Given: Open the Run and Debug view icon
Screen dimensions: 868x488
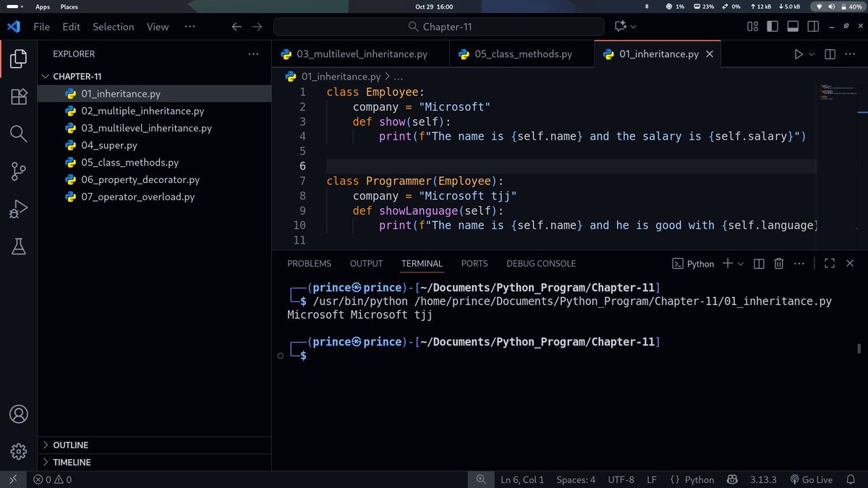Looking at the screenshot, I should coord(19,209).
